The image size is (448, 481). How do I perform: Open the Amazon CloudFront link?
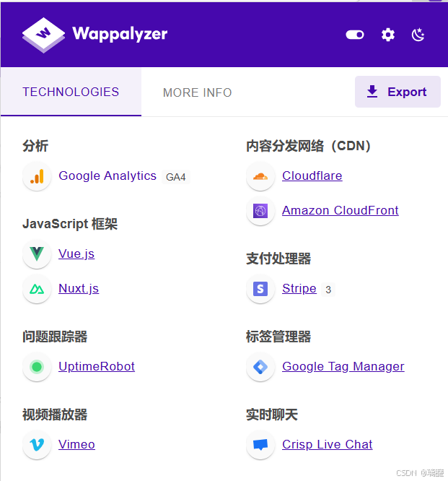point(341,210)
